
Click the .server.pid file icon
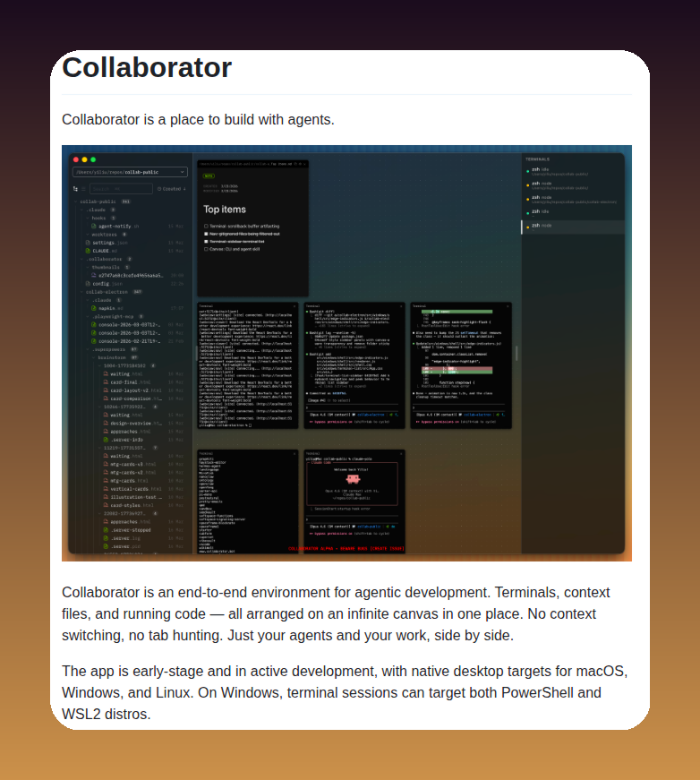point(106,546)
